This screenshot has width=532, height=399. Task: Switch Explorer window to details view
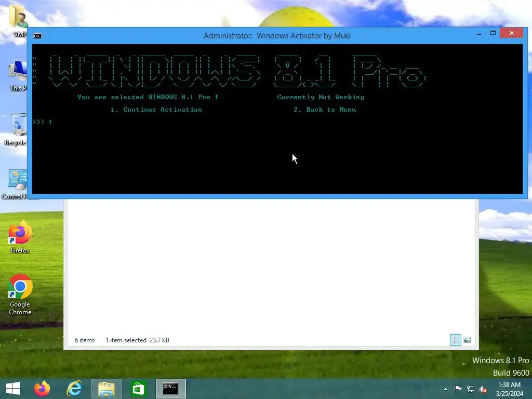tap(455, 340)
